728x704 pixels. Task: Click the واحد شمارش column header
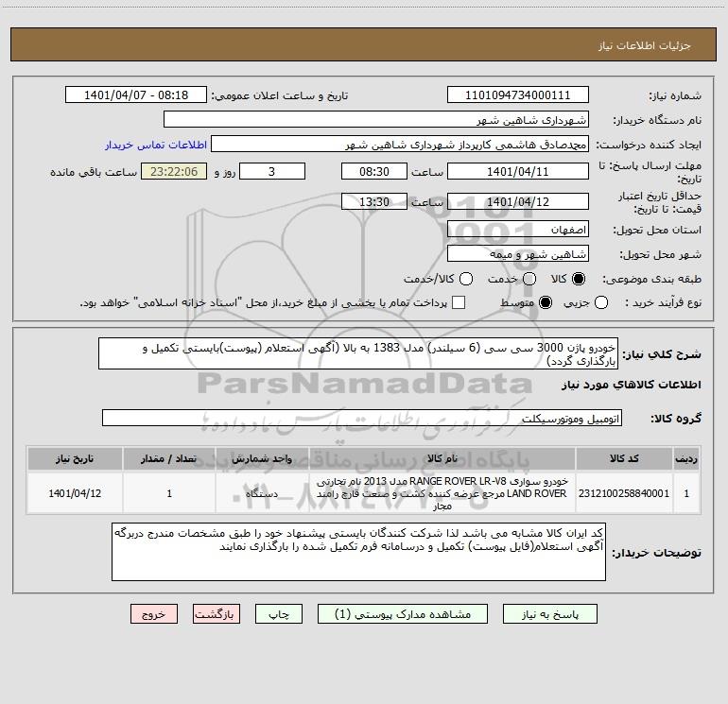point(262,458)
